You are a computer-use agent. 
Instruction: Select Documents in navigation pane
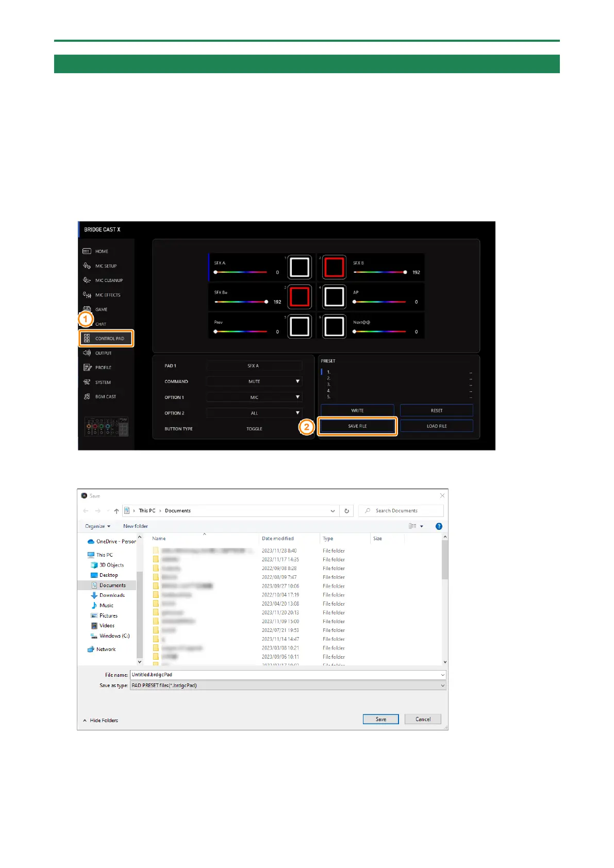(x=108, y=586)
